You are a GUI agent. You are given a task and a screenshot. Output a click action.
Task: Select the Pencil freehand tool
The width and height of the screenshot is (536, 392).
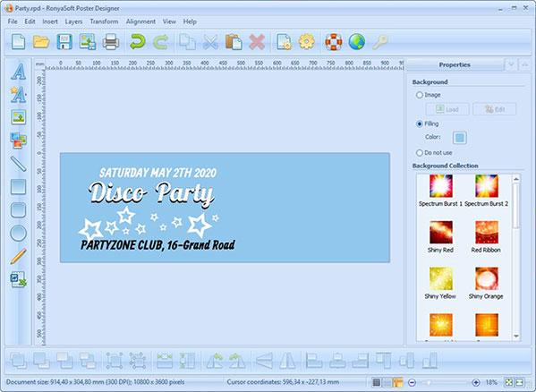point(19,256)
